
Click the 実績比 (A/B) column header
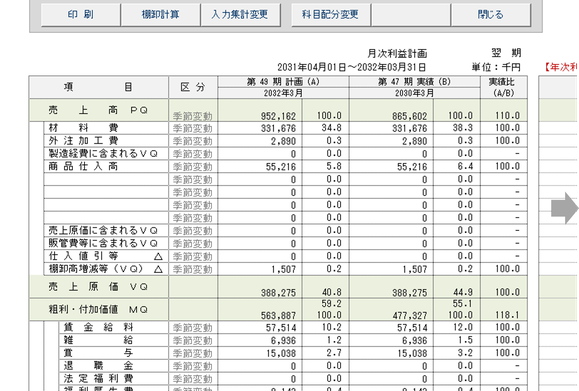click(504, 87)
